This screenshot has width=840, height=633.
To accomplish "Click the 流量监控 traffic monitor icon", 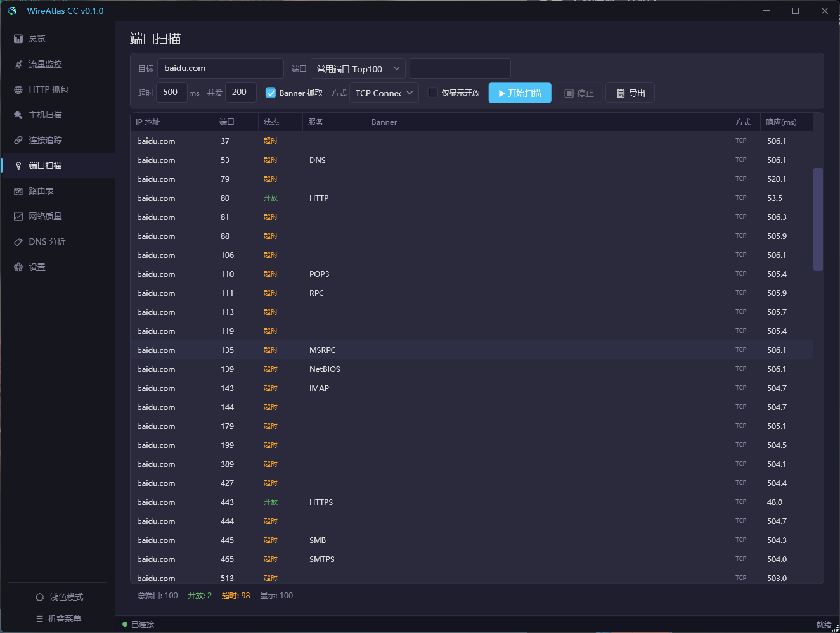I will tap(18, 64).
